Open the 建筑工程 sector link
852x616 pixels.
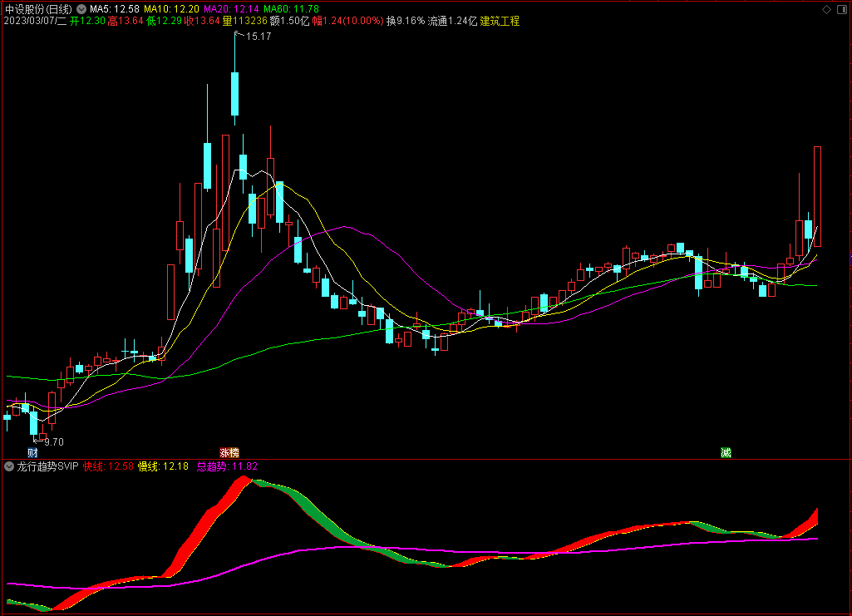tap(500, 21)
